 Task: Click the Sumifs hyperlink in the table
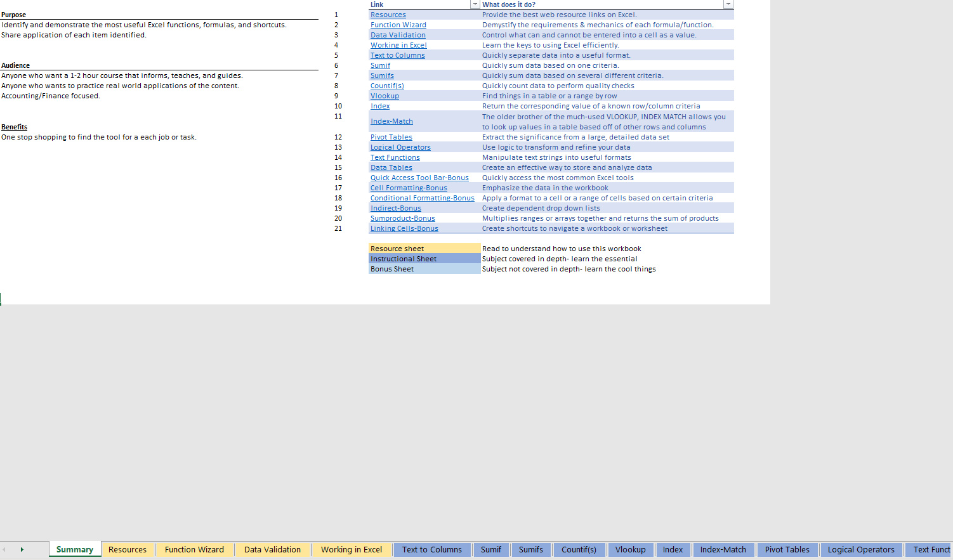pos(382,75)
